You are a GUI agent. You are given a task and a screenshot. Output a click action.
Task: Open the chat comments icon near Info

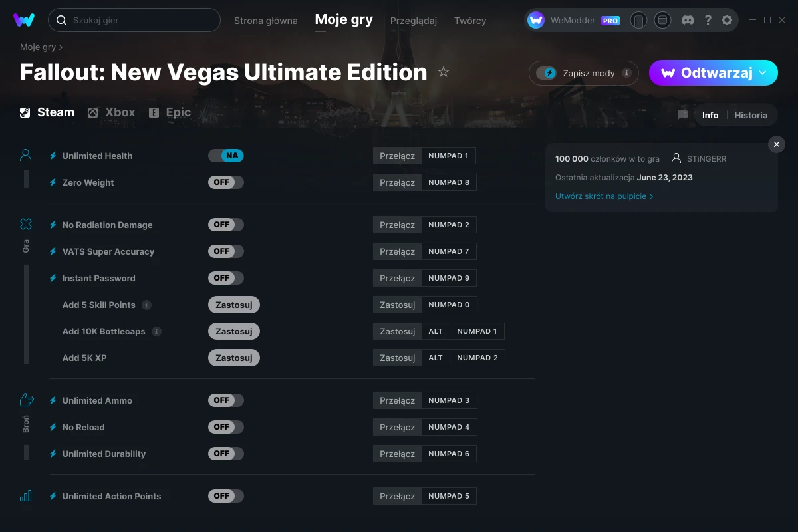(682, 115)
